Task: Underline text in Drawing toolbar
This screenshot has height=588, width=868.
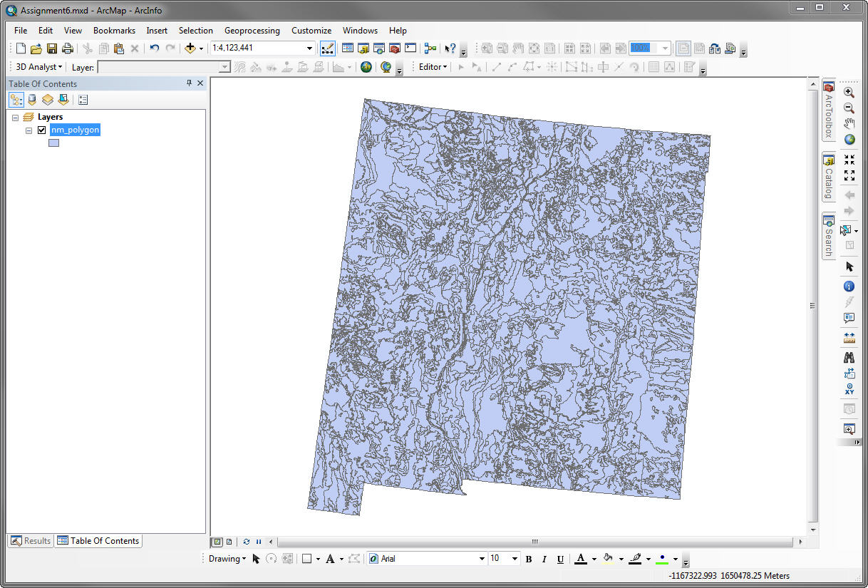Action: click(x=560, y=559)
